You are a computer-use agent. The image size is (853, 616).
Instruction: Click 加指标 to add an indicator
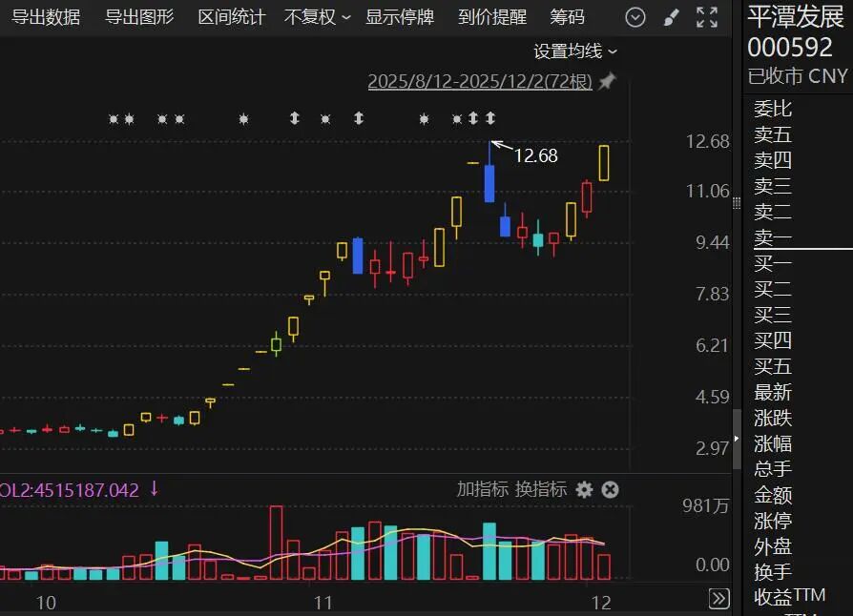(x=482, y=490)
